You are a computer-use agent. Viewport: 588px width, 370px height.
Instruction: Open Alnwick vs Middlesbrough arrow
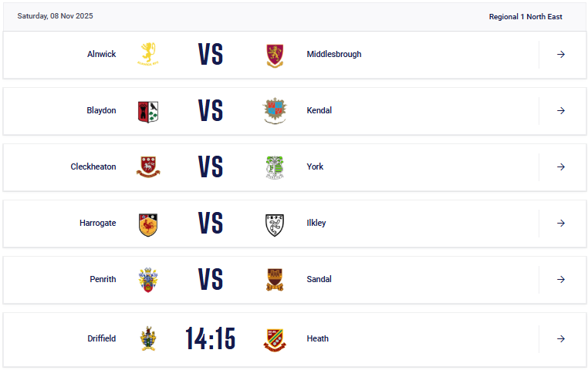point(561,55)
